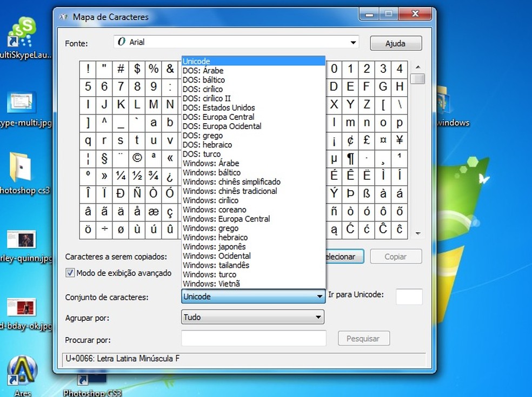Select the pilcrow ¶ character

(x=350, y=158)
